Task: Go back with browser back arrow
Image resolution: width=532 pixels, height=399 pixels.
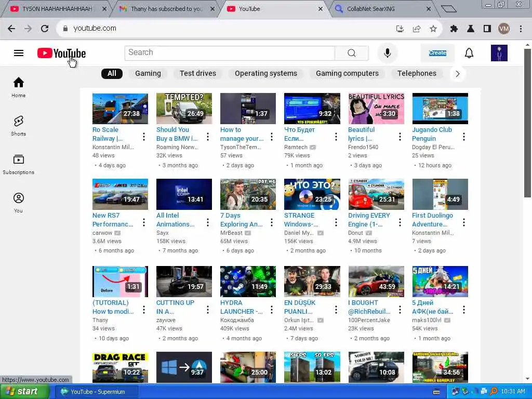Action: coord(11,29)
